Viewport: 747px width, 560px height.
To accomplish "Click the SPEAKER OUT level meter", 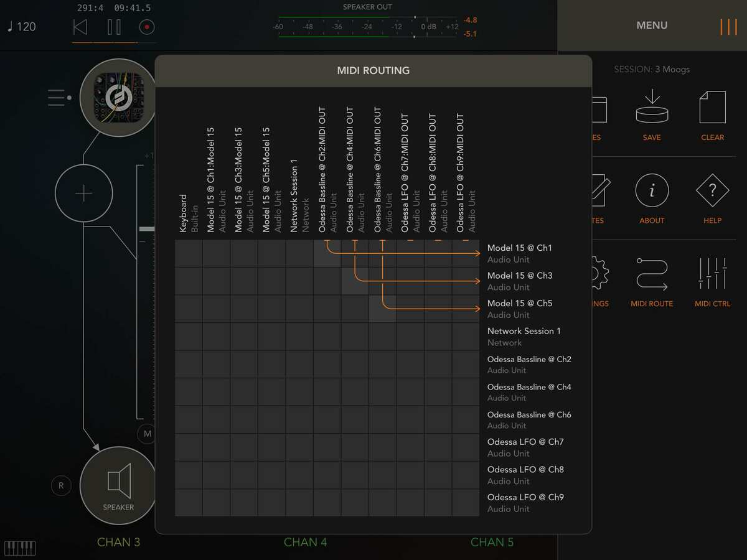I will click(369, 27).
